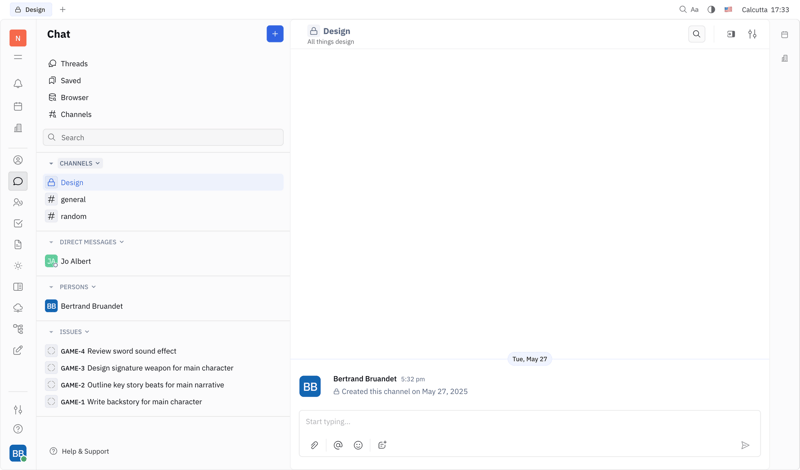Open the team members icon in sidebar

tap(18, 203)
